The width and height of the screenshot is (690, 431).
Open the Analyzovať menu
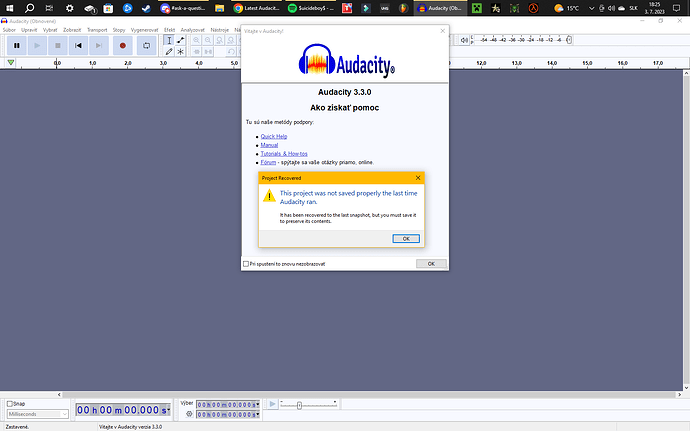[193, 30]
